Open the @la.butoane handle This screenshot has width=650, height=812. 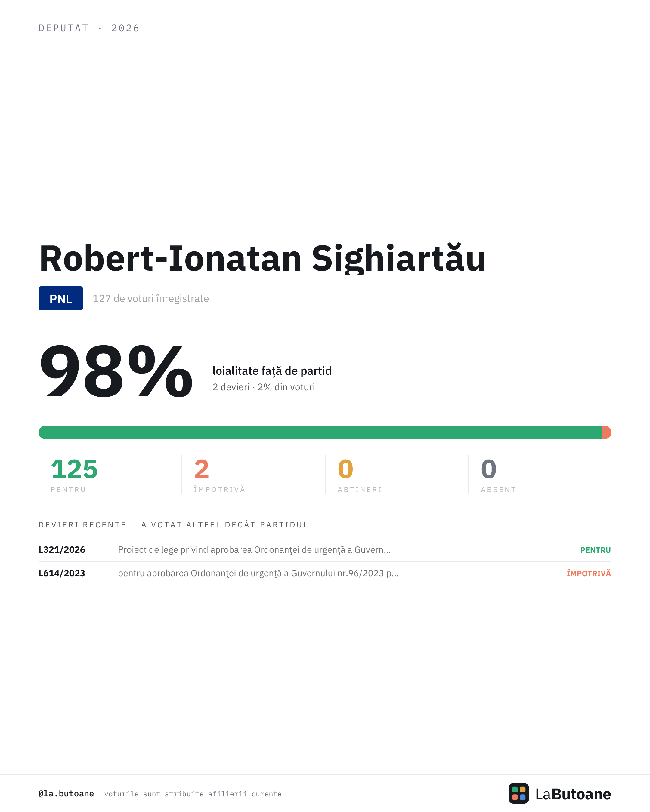tap(66, 794)
